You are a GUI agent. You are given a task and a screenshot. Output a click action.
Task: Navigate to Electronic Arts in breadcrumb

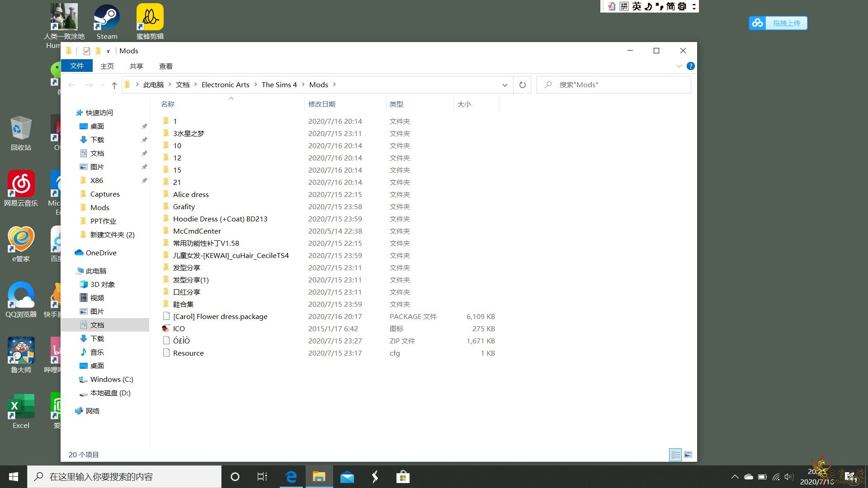[x=225, y=84]
